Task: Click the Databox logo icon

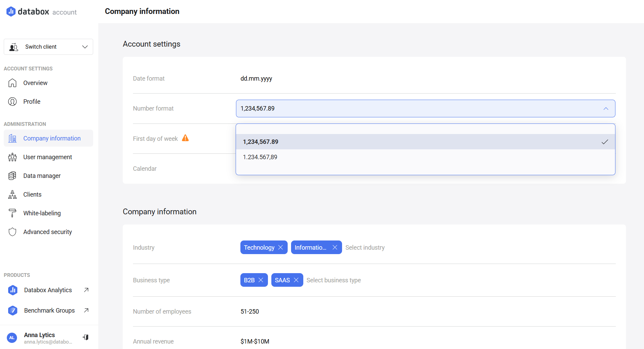Action: point(11,12)
